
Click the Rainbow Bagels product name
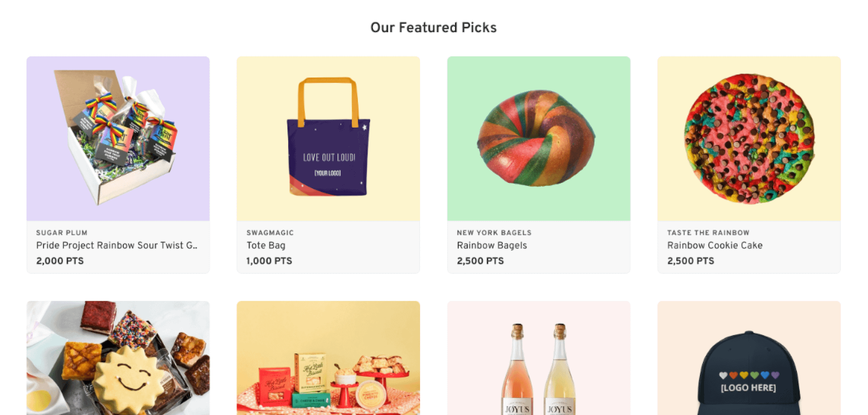click(492, 245)
